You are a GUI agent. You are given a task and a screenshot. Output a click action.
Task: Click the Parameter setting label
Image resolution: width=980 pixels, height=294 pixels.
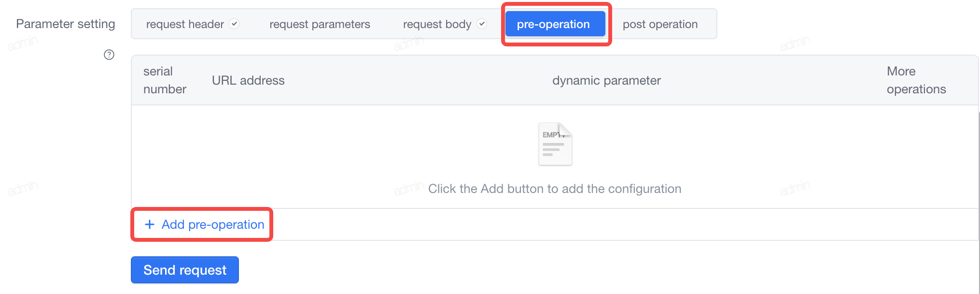tap(66, 24)
